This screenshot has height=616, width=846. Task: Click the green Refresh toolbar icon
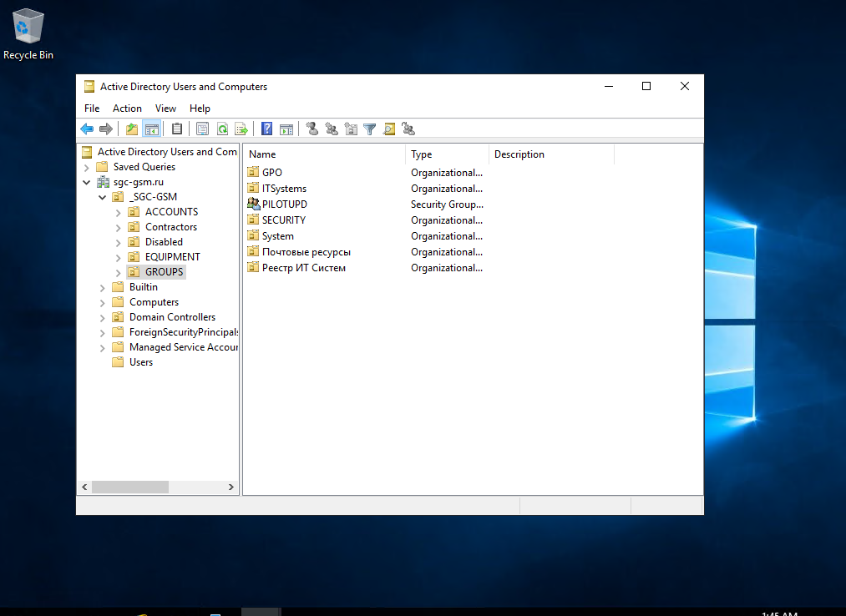pos(222,129)
